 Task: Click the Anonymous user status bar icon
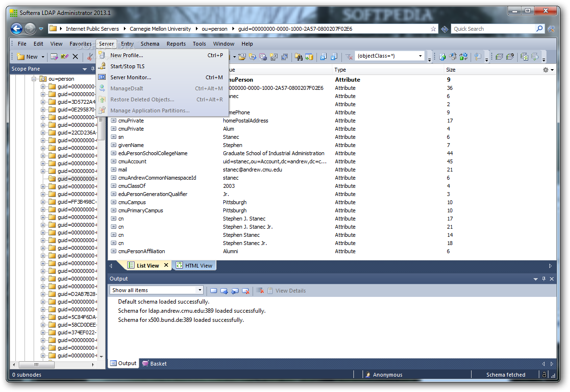pos(368,375)
